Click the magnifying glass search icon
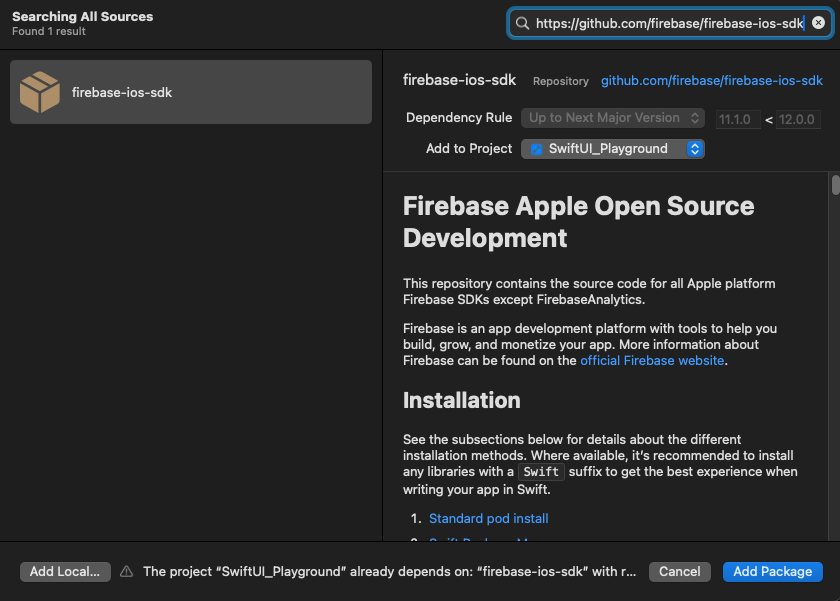The image size is (840, 601). (x=522, y=23)
